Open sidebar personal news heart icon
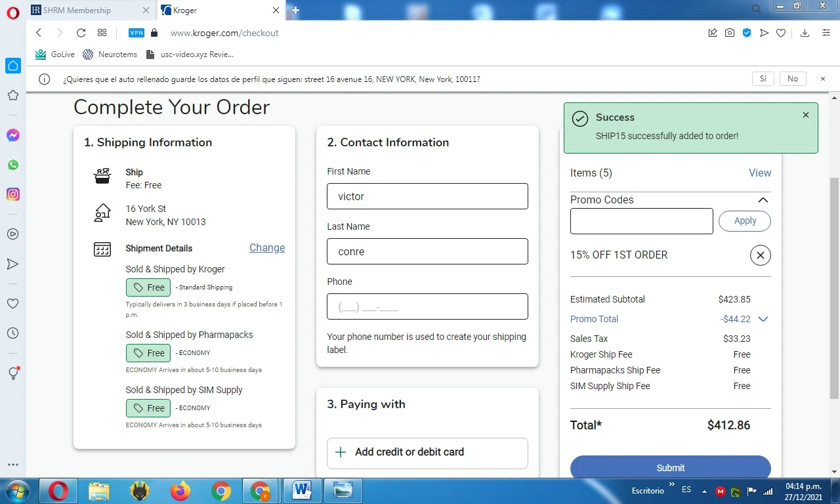 13,303
